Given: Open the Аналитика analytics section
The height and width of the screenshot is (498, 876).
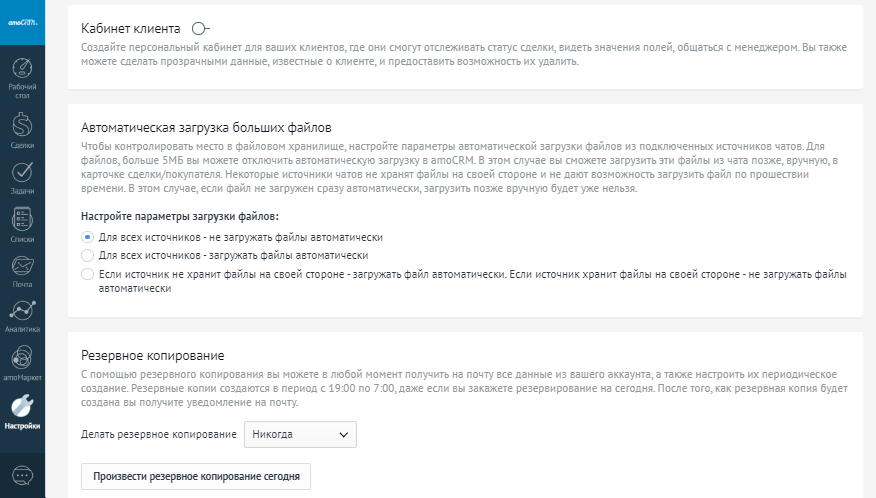Looking at the screenshot, I should tap(22, 317).
